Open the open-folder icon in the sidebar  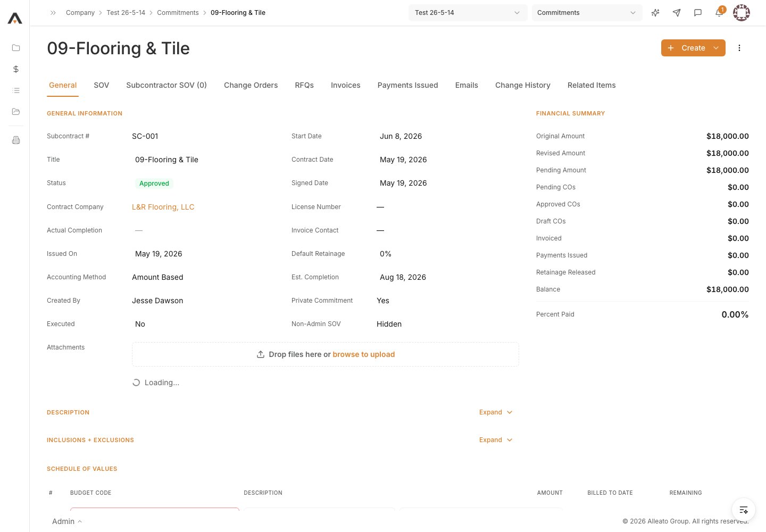coord(16,112)
